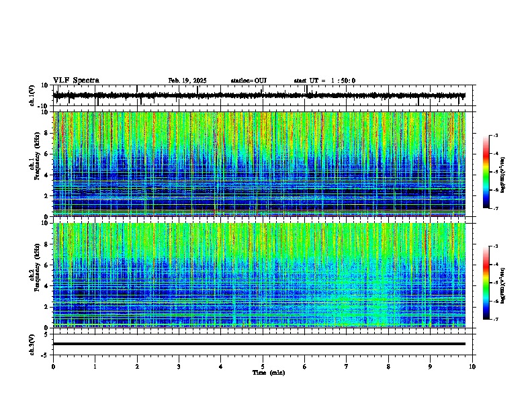
Task: Click time-axis tick label "3"
Action: [x=179, y=367]
